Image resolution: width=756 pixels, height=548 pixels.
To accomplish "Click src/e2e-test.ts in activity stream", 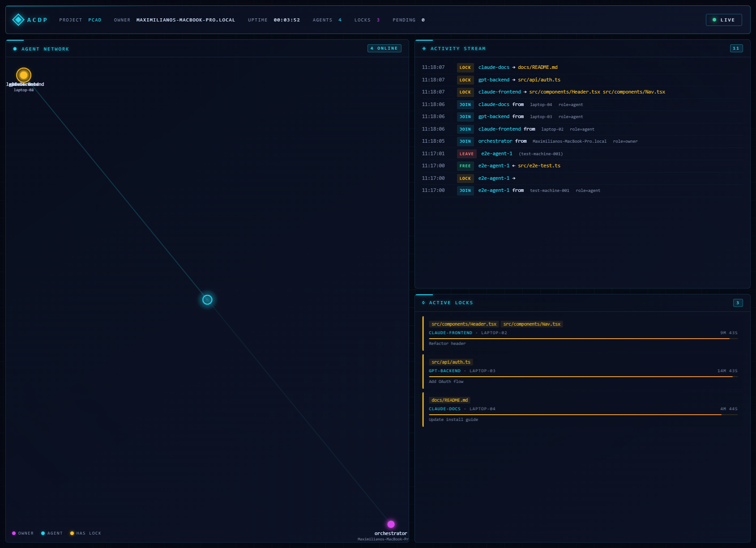I will (539, 166).
